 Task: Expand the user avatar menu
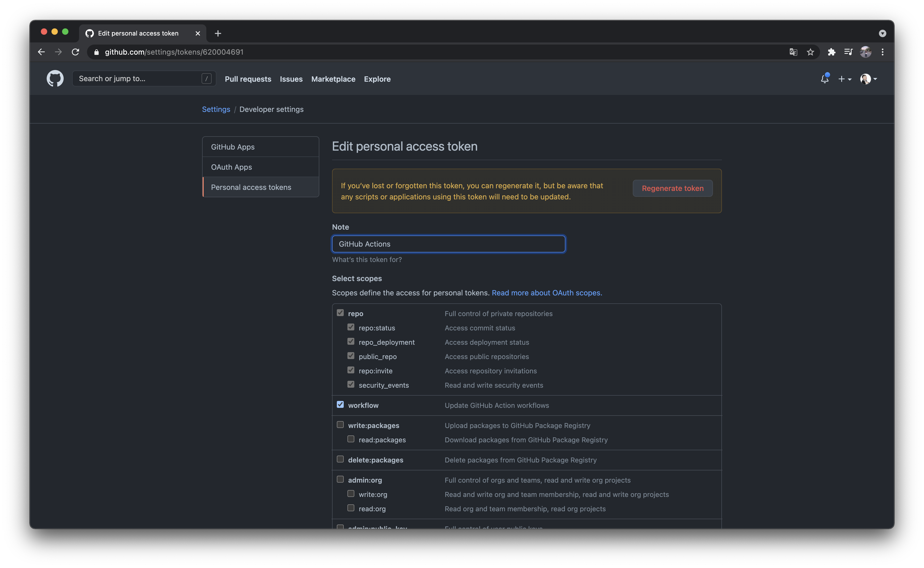click(x=868, y=79)
